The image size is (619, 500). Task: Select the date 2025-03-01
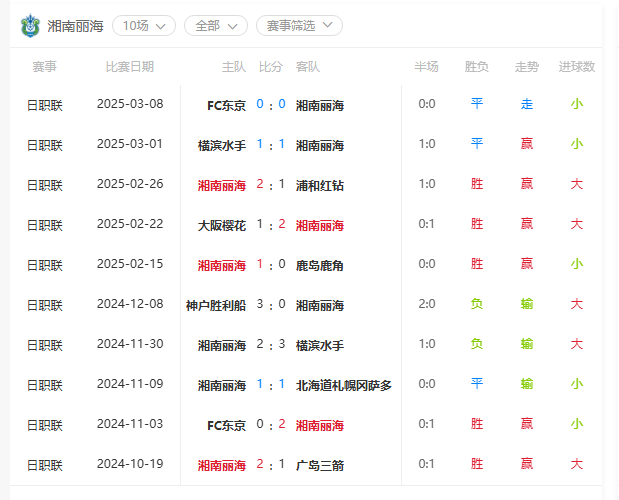pyautogui.click(x=130, y=144)
